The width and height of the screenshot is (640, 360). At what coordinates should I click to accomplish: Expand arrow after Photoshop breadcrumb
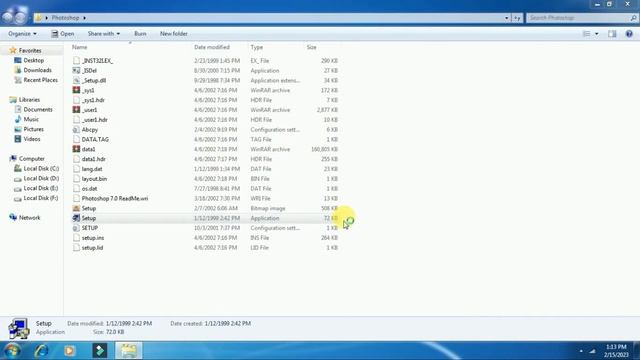pos(84,18)
